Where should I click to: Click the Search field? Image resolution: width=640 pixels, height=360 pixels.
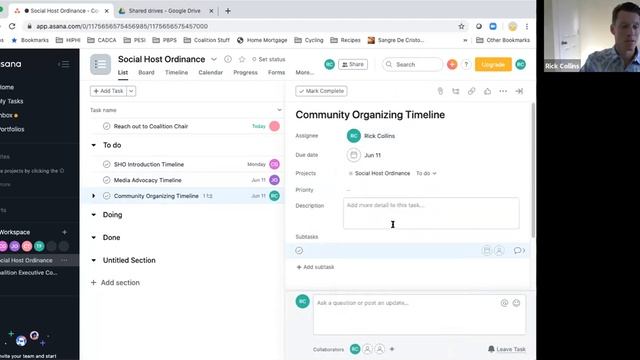click(412, 64)
